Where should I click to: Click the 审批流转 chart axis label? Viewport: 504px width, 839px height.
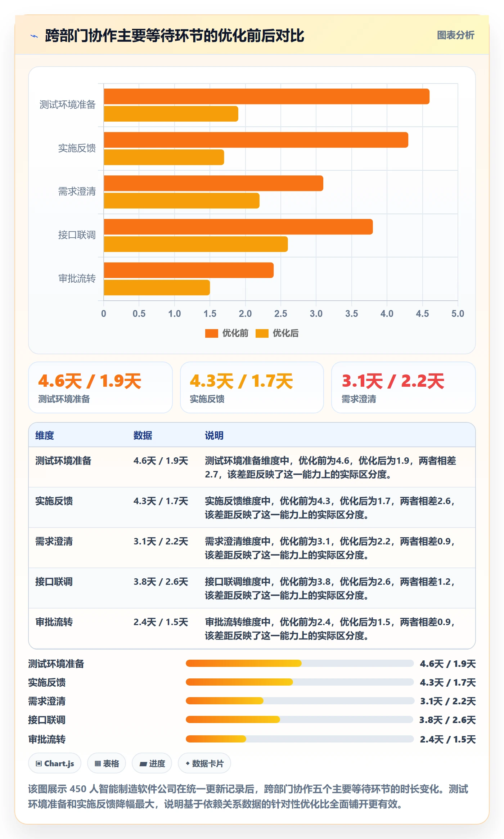pyautogui.click(x=77, y=278)
